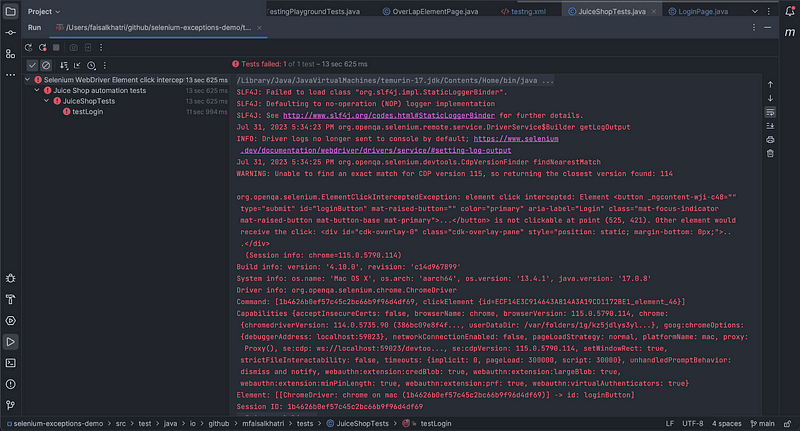Image resolution: width=800 pixels, height=431 pixels.
Task: Collapse the Selenium WebDriver Element click node
Action: tap(28, 80)
